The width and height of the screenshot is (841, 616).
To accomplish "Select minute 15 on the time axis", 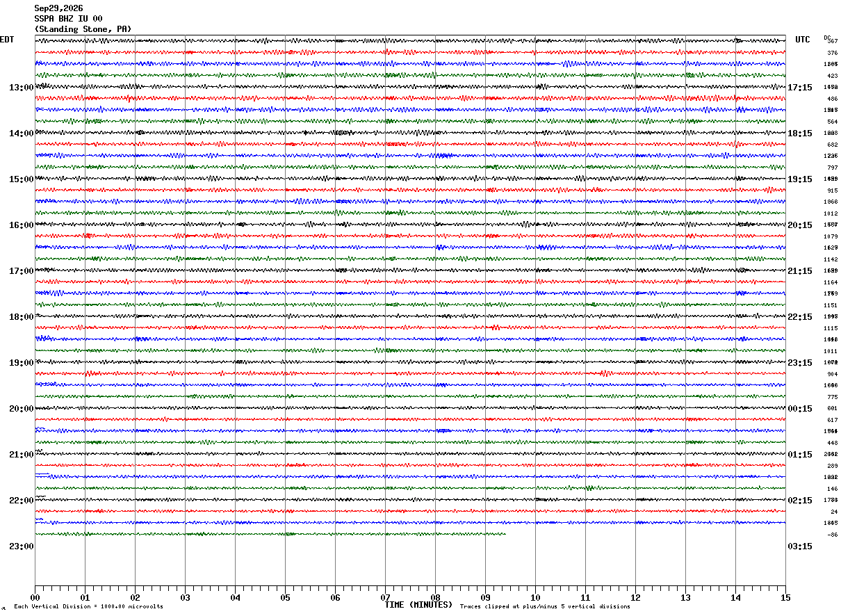I will 785,597.
